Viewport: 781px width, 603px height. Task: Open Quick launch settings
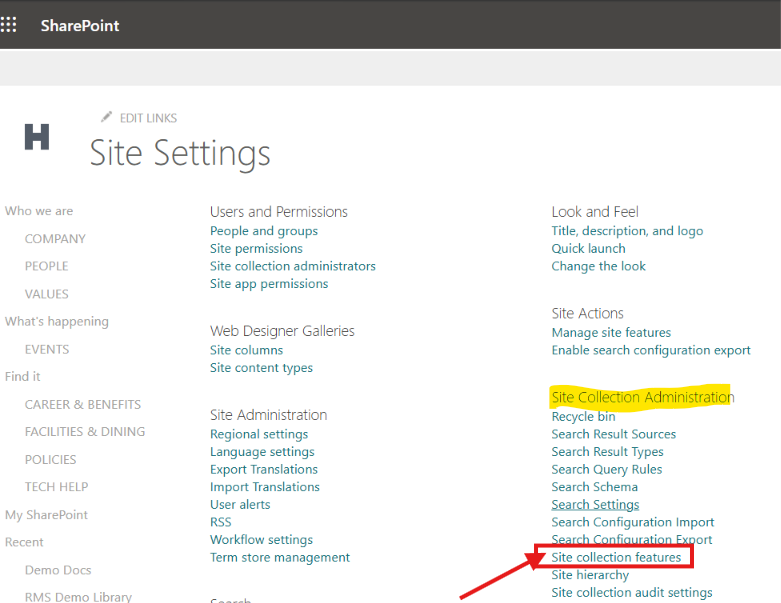[588, 248]
